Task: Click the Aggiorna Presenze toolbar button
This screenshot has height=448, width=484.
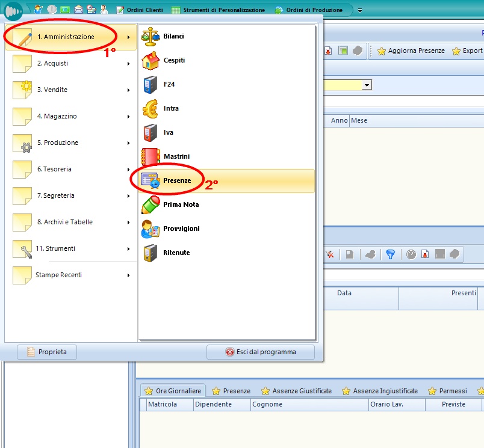Action: [x=411, y=51]
